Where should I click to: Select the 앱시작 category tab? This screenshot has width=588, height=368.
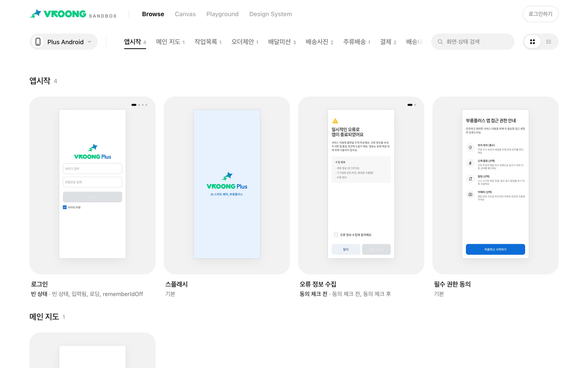click(x=135, y=42)
